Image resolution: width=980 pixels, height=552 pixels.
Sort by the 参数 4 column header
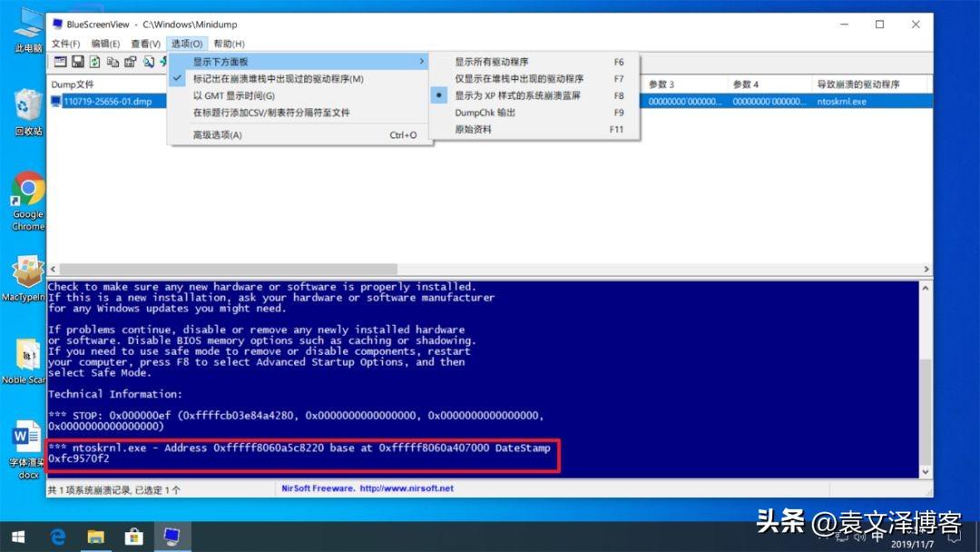tap(770, 84)
